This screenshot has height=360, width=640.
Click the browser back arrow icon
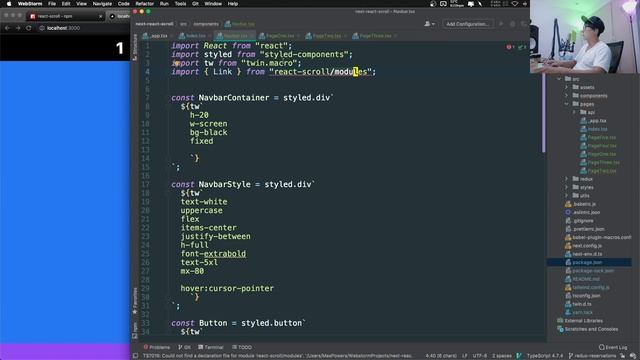[x=7, y=28]
